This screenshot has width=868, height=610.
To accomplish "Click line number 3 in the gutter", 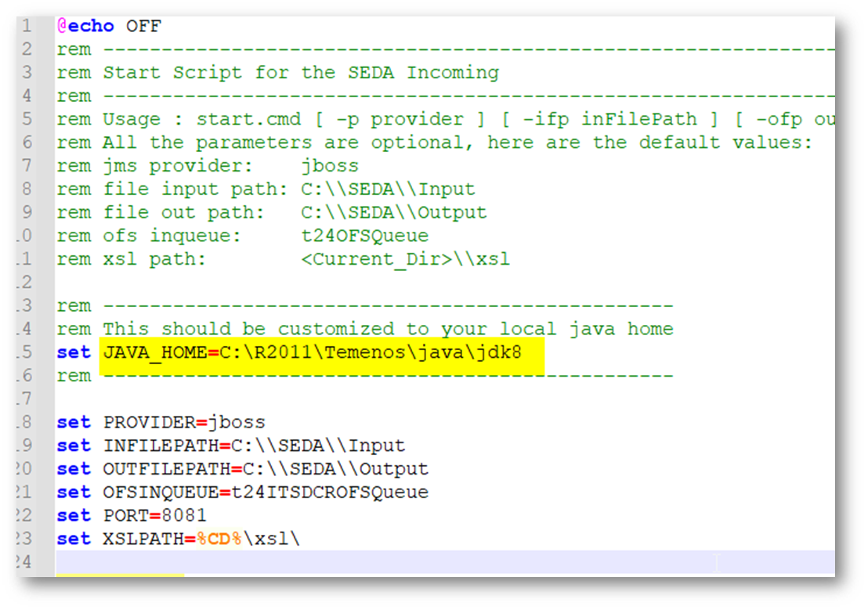I will (x=27, y=73).
